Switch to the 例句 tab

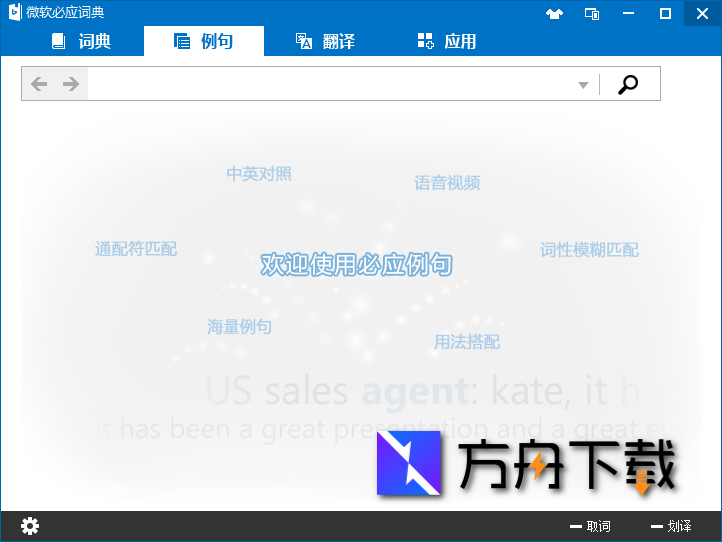(204, 41)
